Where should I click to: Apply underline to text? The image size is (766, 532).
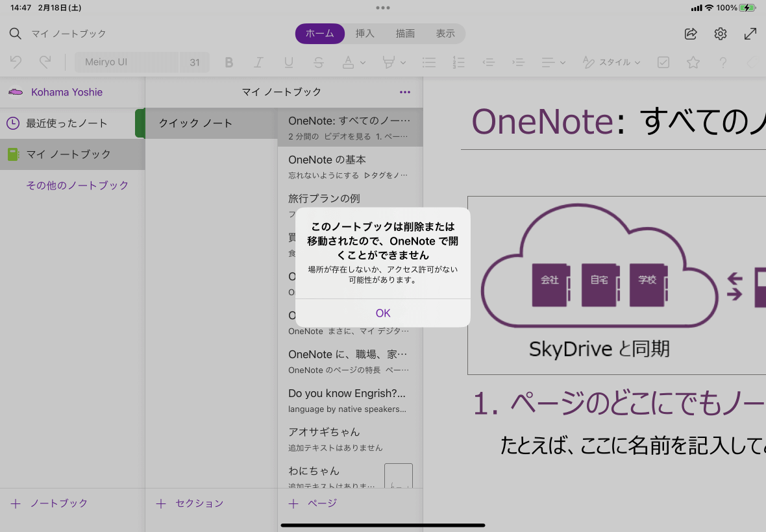click(288, 62)
